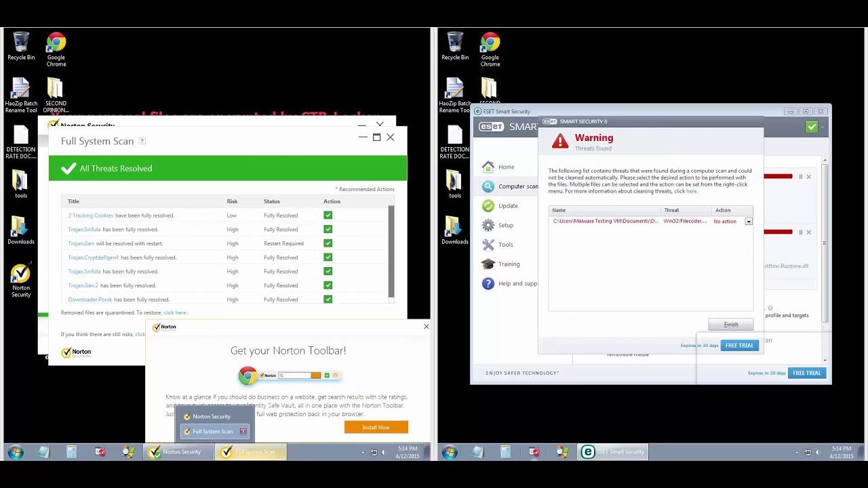Launch Google Chrome on the ESET desktop
Image resolution: width=868 pixels, height=488 pixels.
tap(490, 49)
